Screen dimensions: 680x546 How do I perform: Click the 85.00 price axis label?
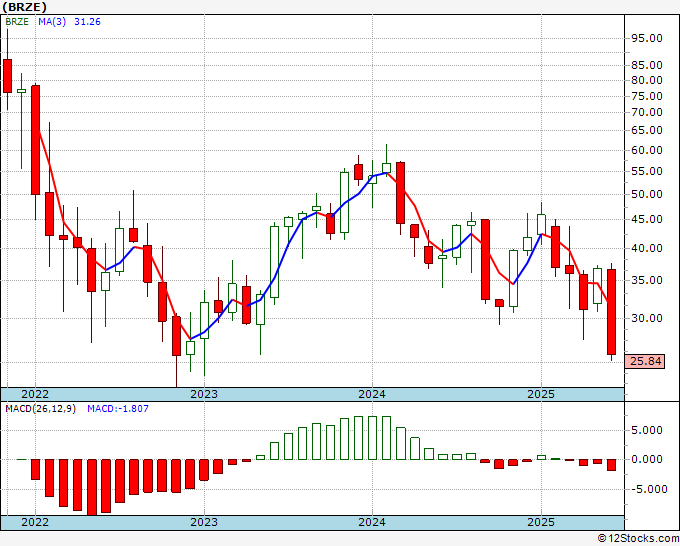click(647, 65)
